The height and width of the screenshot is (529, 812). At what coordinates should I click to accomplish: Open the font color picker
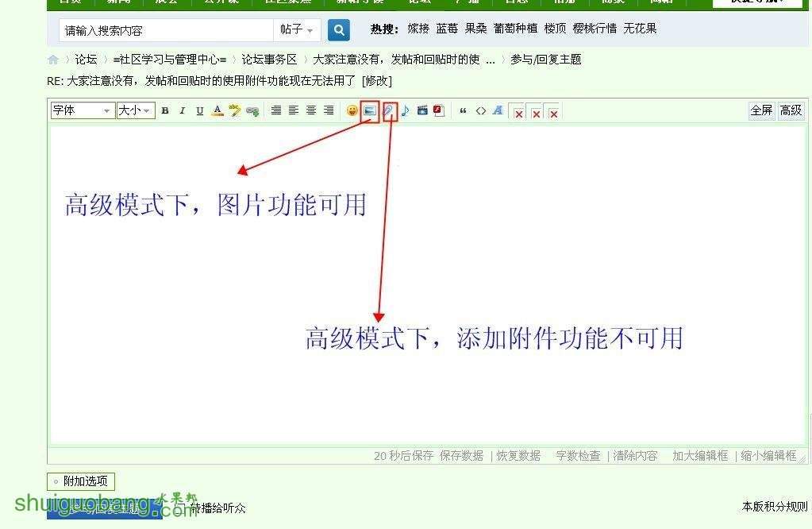(217, 111)
